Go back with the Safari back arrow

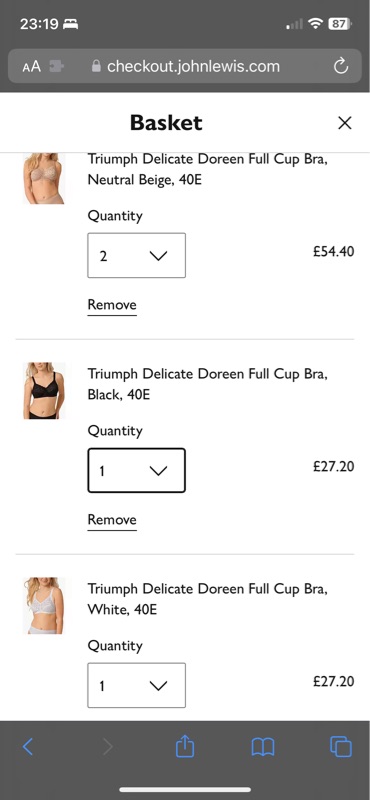point(28,746)
